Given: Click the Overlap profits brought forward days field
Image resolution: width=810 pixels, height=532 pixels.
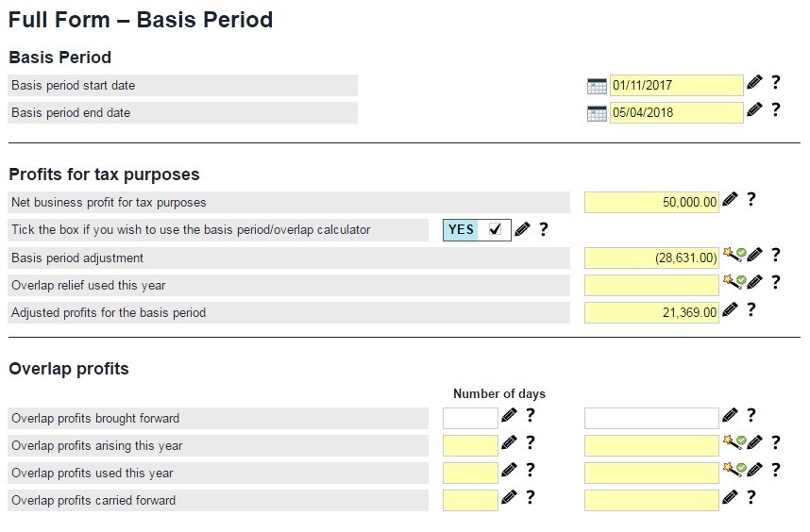Looking at the screenshot, I should (x=470, y=418).
